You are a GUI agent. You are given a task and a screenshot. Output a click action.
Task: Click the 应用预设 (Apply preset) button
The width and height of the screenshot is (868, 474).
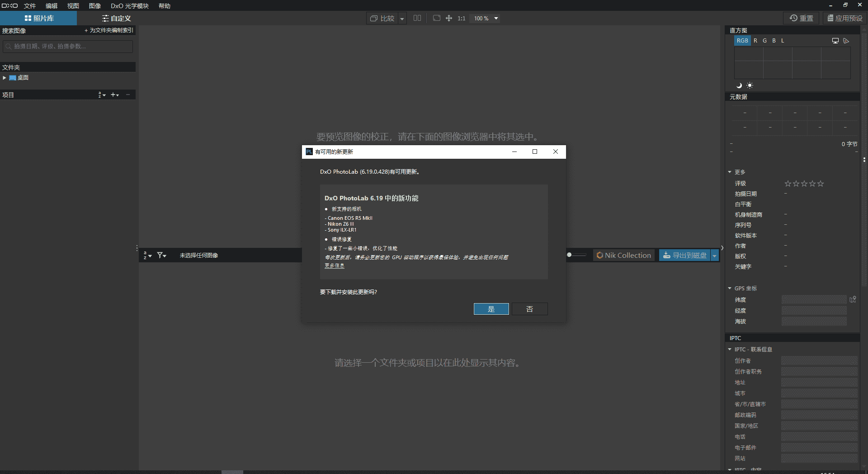(x=844, y=18)
